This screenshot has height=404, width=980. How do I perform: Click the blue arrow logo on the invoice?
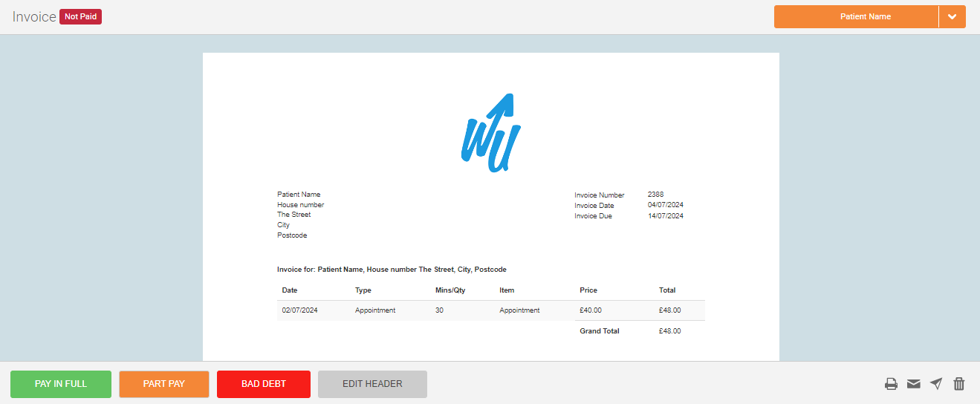point(490,134)
